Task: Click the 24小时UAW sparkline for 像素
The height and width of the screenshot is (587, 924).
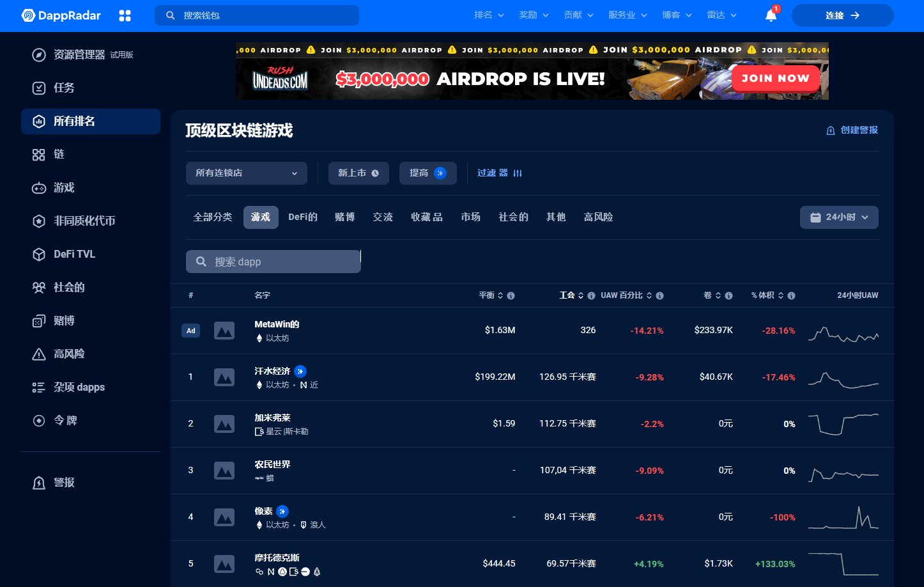Action: coord(843,517)
